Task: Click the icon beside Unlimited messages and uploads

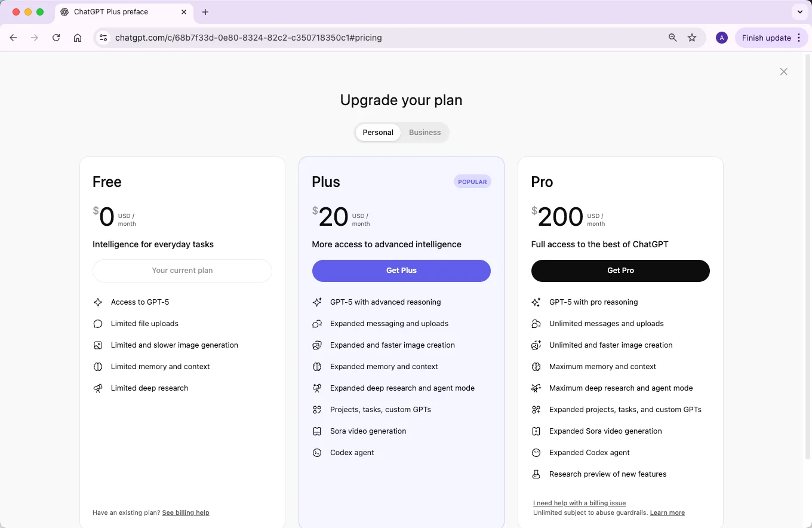Action: click(536, 324)
